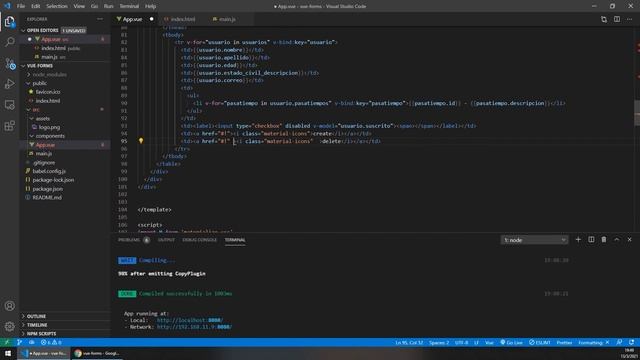Screen dimensions: 640x360
Task: Open editor more actions menu
Action: click(629, 19)
